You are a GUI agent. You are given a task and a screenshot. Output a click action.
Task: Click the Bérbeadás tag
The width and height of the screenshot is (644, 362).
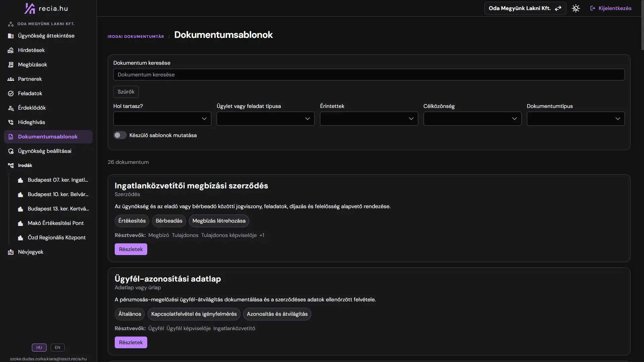169,221
